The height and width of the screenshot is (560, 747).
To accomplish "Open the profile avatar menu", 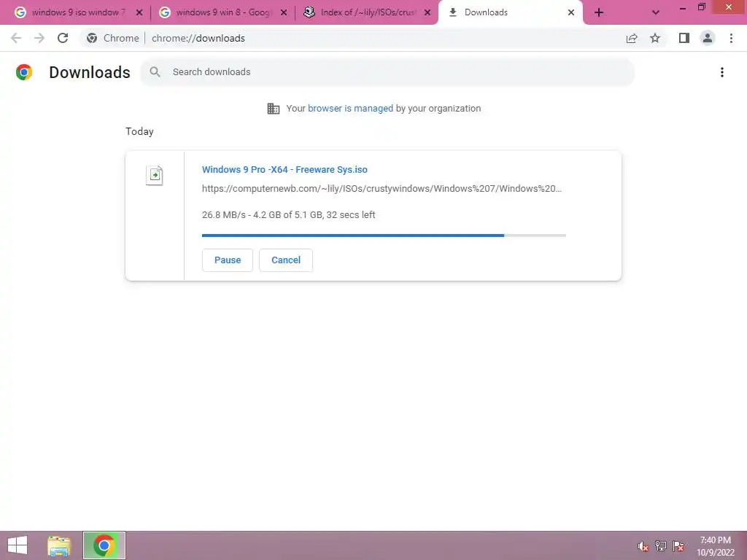I will click(708, 38).
